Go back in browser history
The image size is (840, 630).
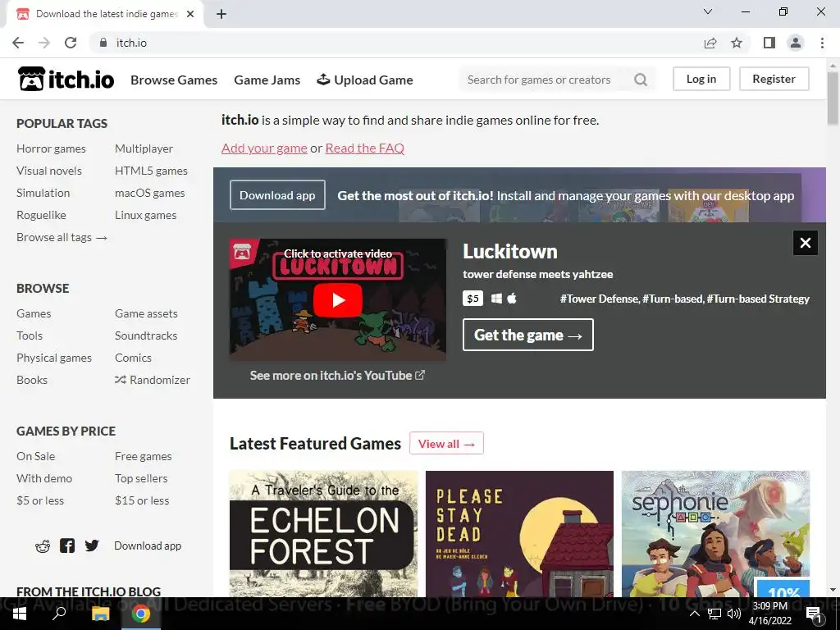click(18, 43)
